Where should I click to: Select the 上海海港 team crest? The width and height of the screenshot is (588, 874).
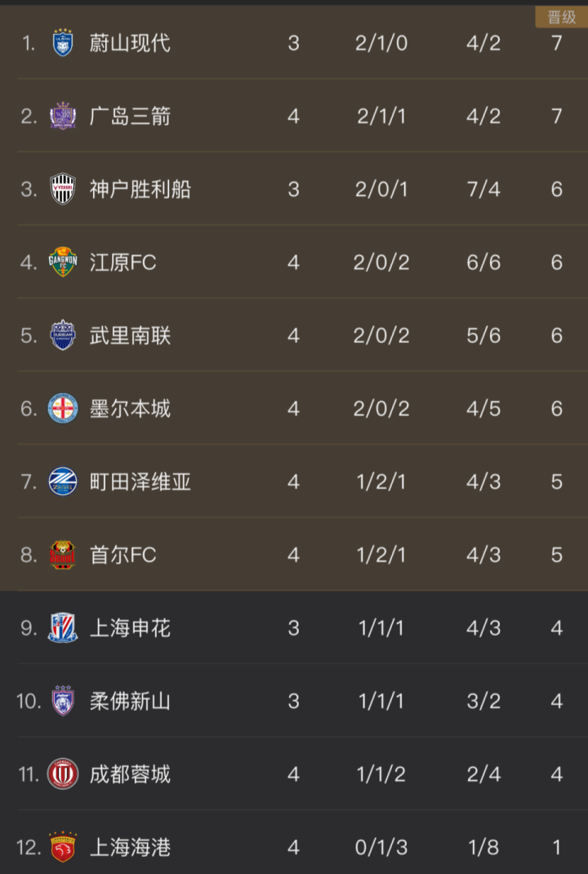pos(63,847)
